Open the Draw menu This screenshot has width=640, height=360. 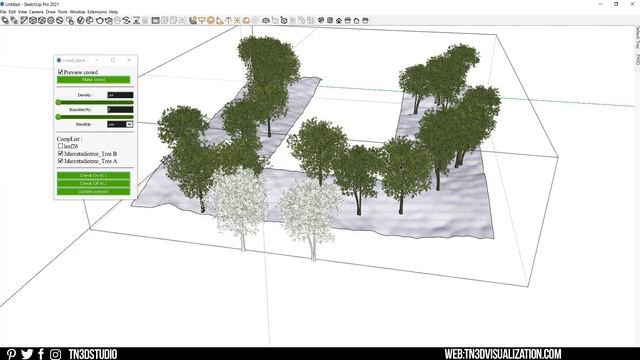pos(51,12)
